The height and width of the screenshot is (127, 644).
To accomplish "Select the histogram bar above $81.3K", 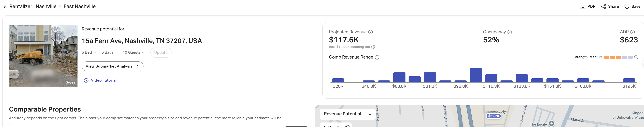I will [x=430, y=77].
